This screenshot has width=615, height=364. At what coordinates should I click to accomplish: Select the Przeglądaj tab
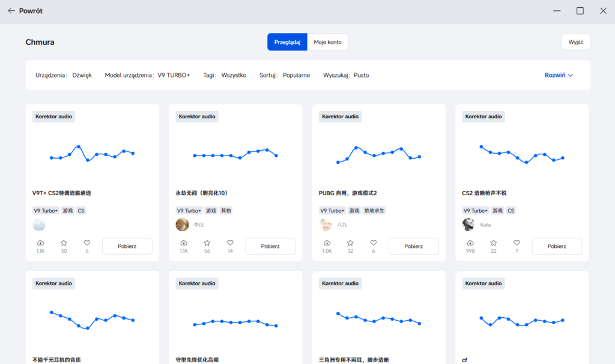coord(287,42)
